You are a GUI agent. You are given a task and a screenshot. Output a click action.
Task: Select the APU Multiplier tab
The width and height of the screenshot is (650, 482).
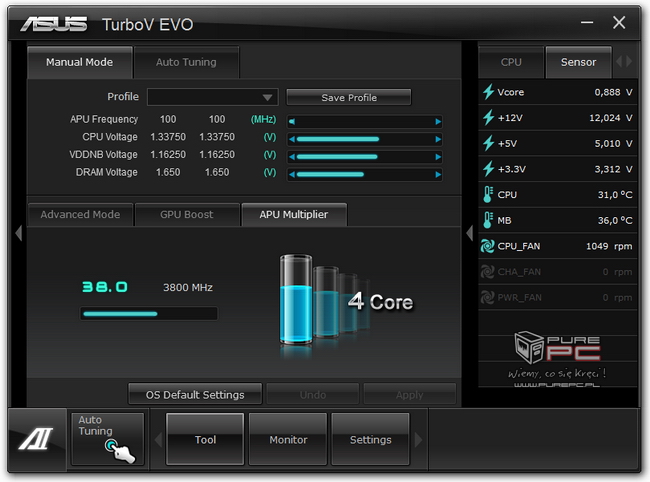point(294,214)
